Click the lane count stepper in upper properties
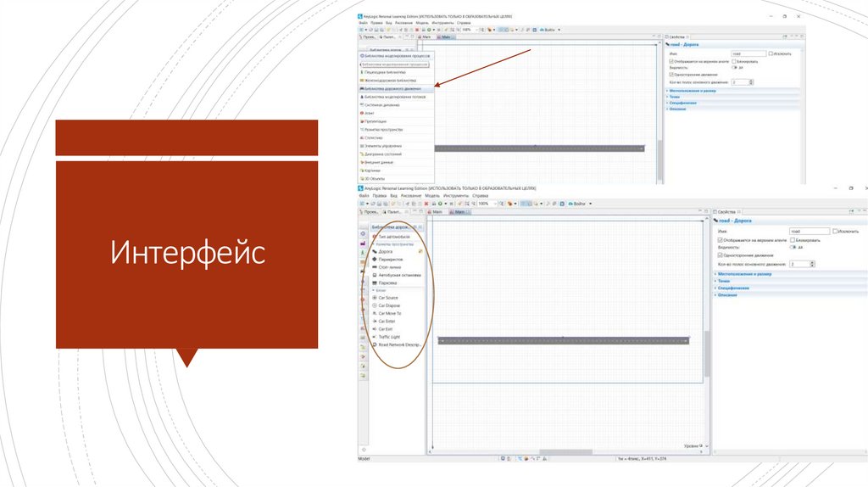This screenshot has width=868, height=487. coord(751,82)
